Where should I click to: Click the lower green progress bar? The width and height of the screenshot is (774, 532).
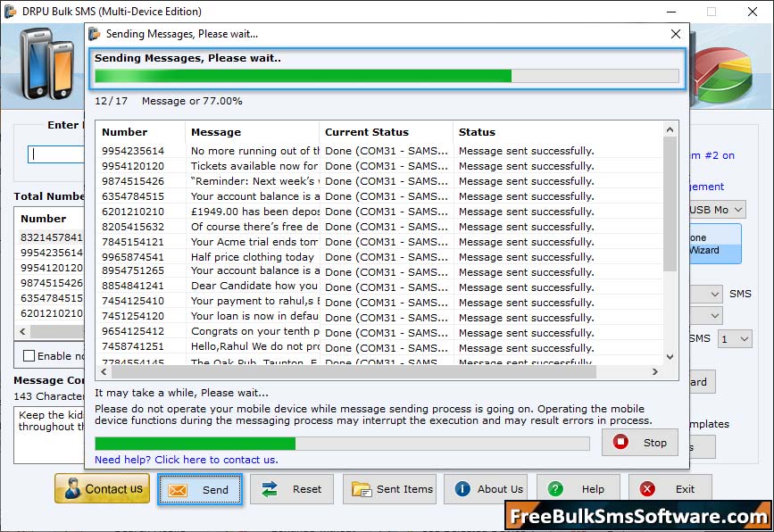342,443
